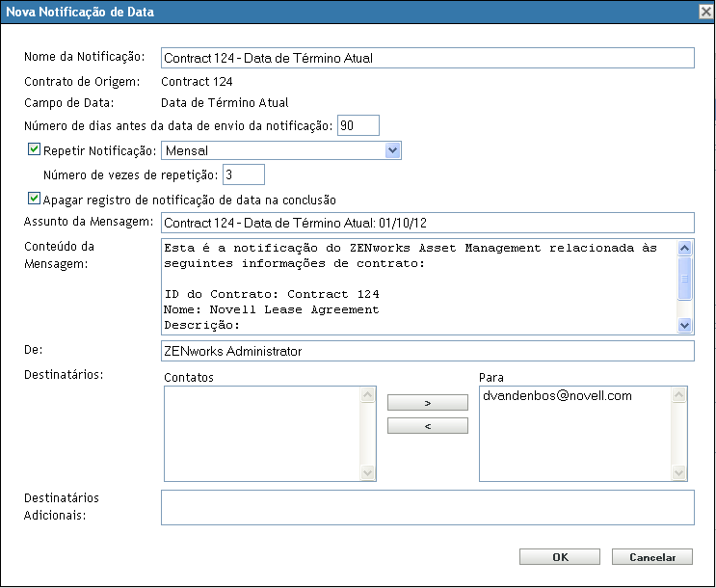The width and height of the screenshot is (716, 588).
Task: Focus the days-before-notification field showing 90
Action: point(358,125)
